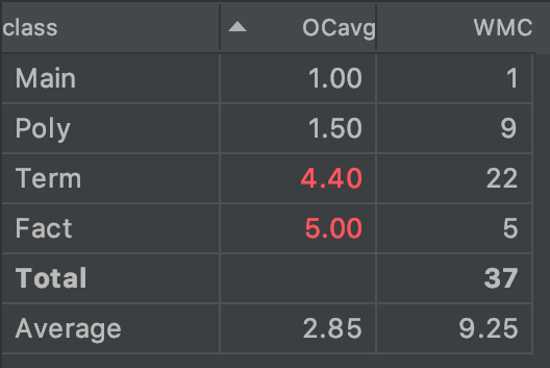
Task: Click the Total WMC value 37
Action: [x=501, y=278]
